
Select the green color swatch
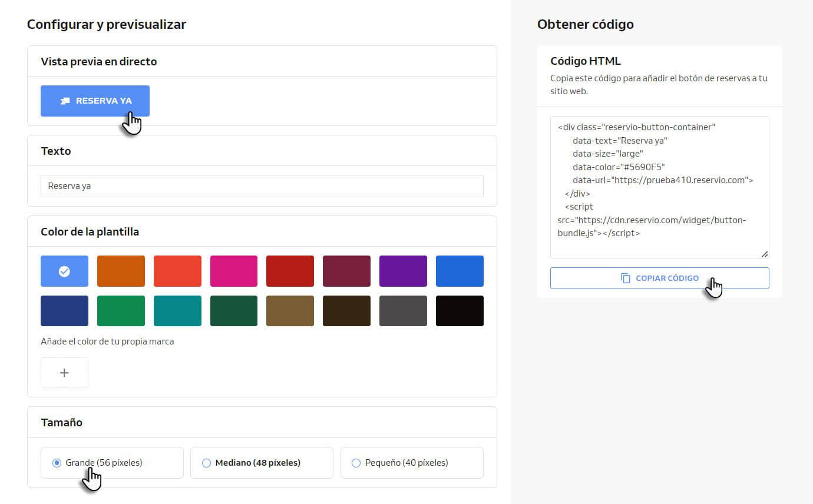click(x=121, y=311)
